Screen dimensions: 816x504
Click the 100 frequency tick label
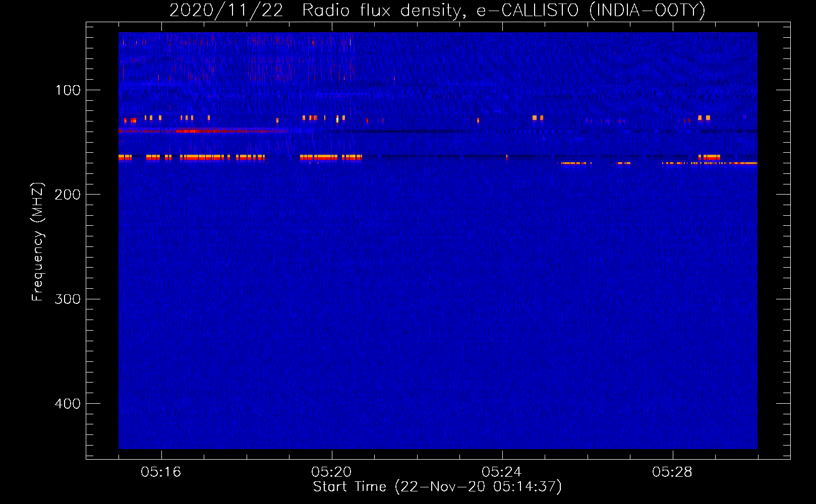(x=68, y=90)
